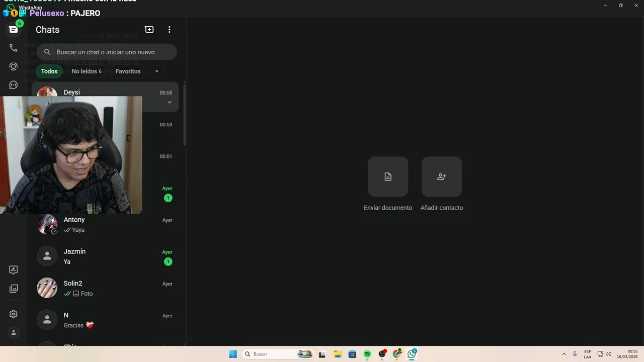The width and height of the screenshot is (644, 362).
Task: Click the Añadir contacto tile icon
Action: click(442, 176)
